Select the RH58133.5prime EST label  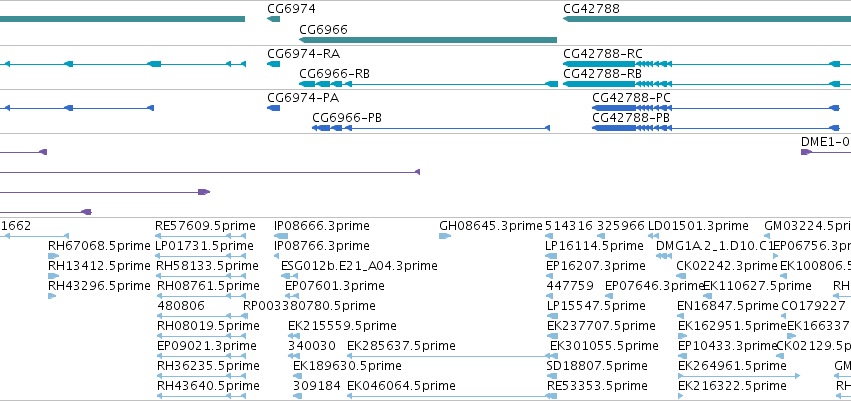207,266
